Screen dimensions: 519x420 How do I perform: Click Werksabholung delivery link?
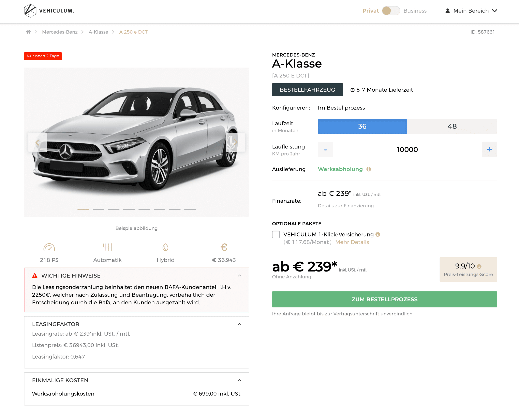coord(340,169)
